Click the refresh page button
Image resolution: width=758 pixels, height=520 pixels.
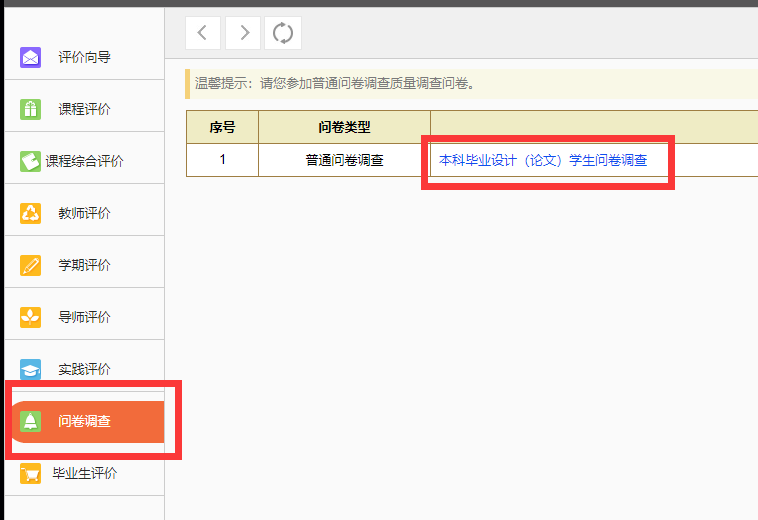point(283,33)
